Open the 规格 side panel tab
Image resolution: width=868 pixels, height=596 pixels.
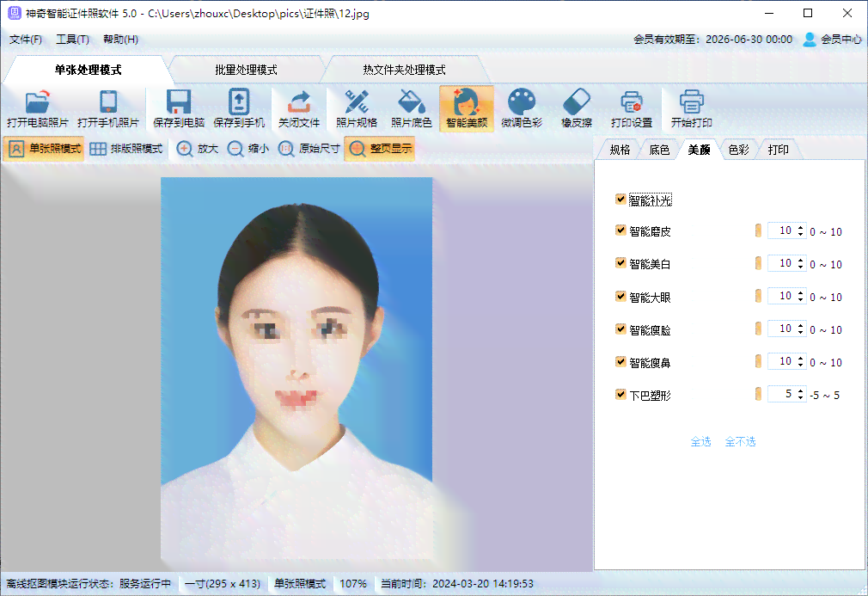pyautogui.click(x=620, y=150)
